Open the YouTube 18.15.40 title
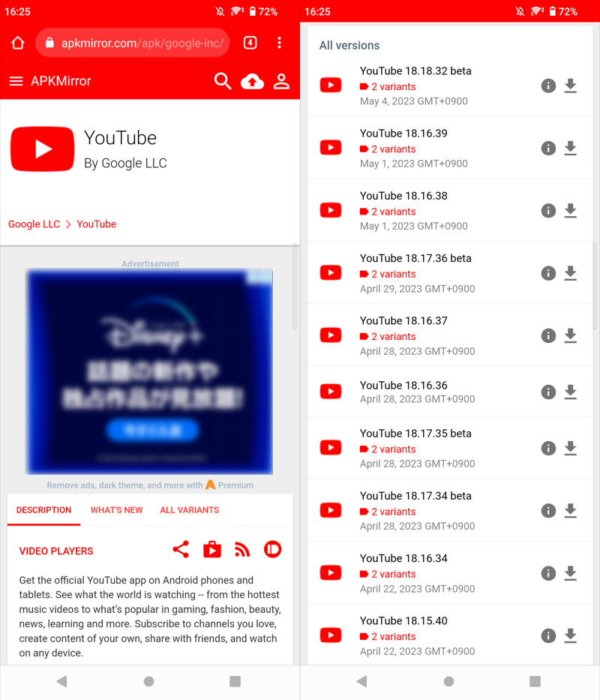 coord(403,621)
